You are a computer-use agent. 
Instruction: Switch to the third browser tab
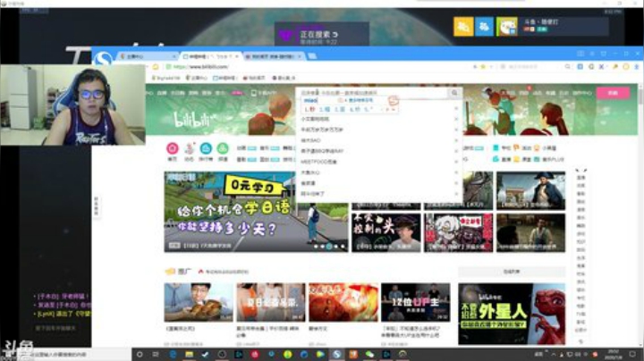(273, 56)
